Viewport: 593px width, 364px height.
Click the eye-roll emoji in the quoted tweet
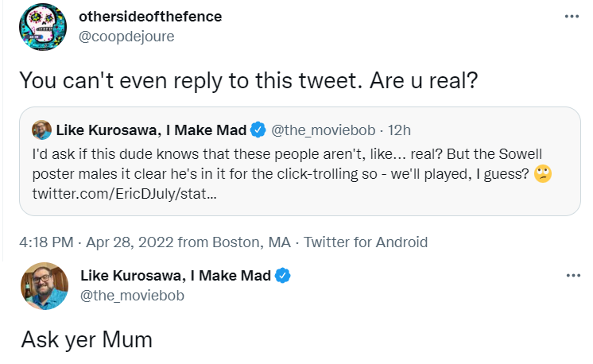(x=543, y=173)
